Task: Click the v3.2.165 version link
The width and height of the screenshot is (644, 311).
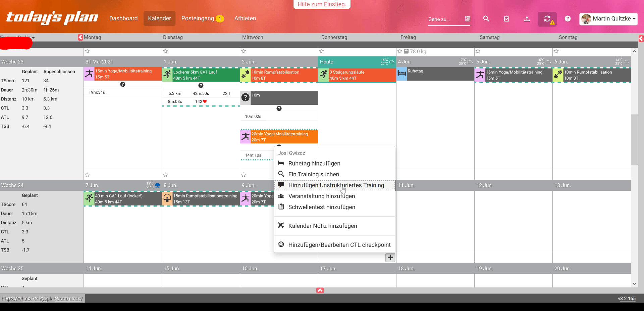Action: coord(627,299)
